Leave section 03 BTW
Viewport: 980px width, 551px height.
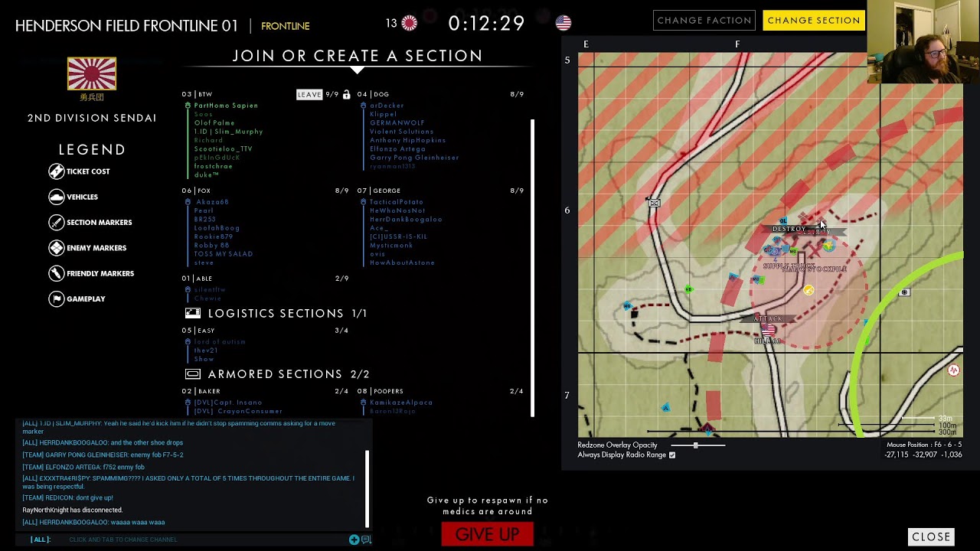(x=309, y=94)
